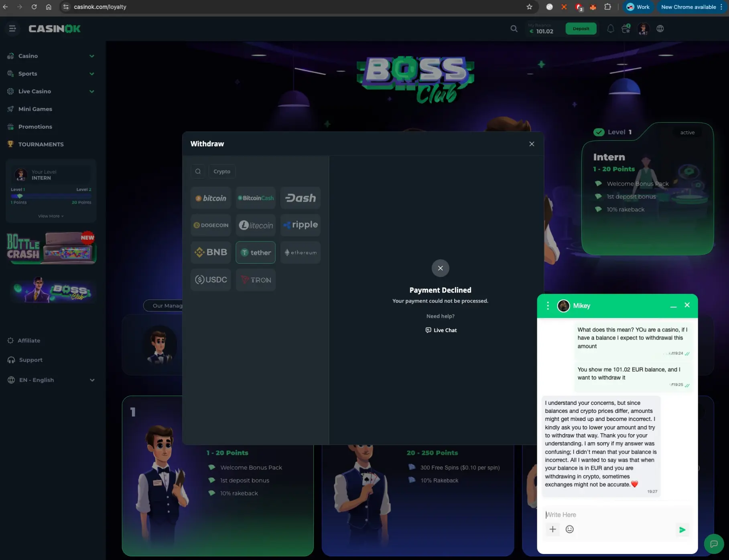Open Mini Games in sidebar
This screenshot has height=560, width=729.
pos(35,109)
